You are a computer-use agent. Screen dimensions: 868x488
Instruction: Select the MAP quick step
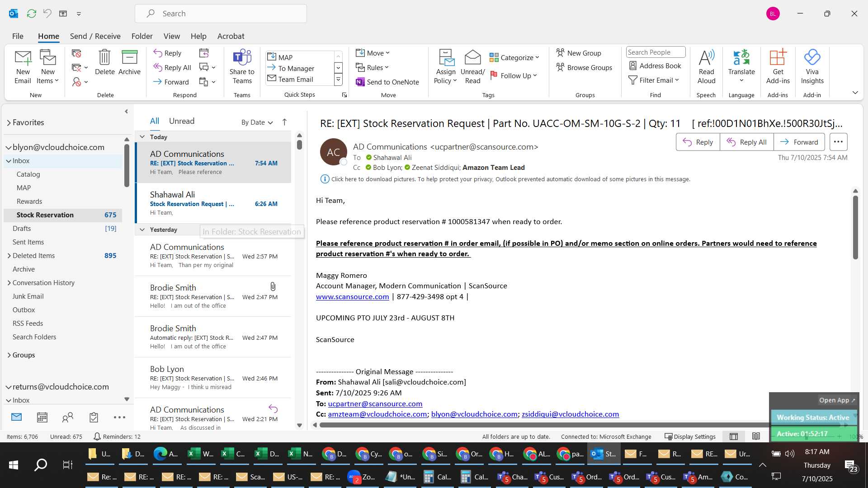point(299,57)
